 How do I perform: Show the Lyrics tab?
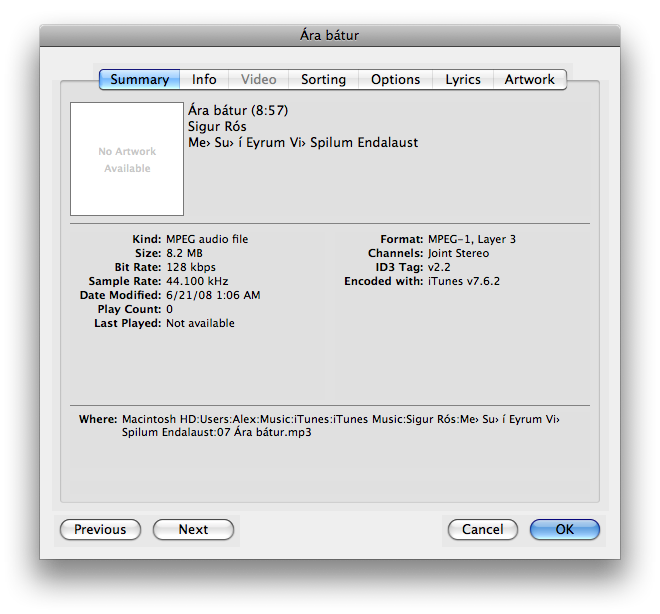[x=463, y=80]
